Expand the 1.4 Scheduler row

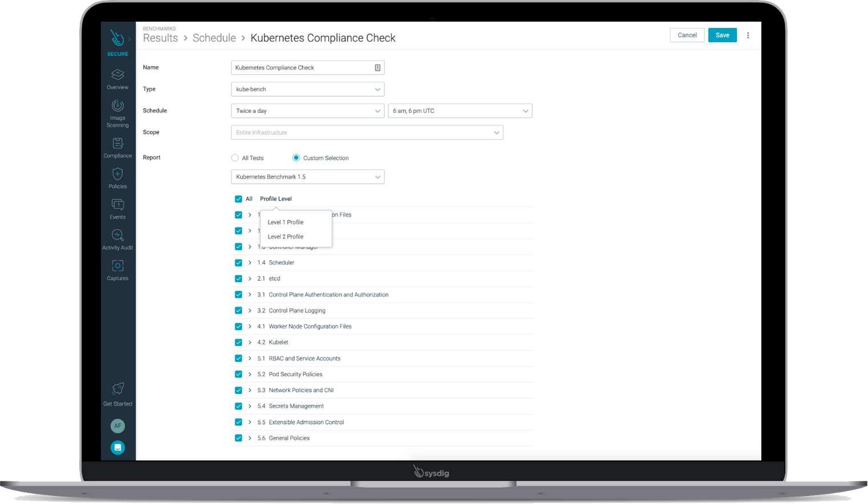pyautogui.click(x=250, y=263)
